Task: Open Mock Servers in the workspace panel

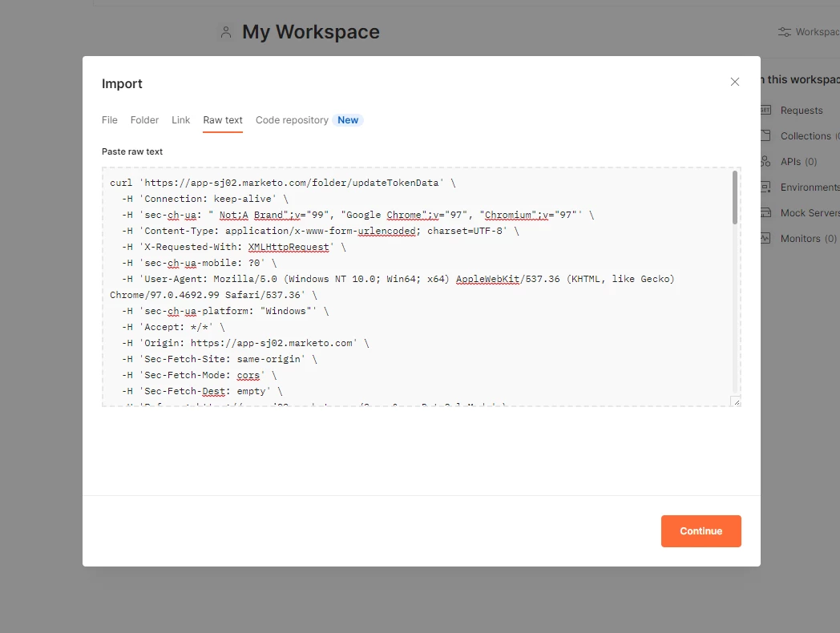Action: coord(810,213)
